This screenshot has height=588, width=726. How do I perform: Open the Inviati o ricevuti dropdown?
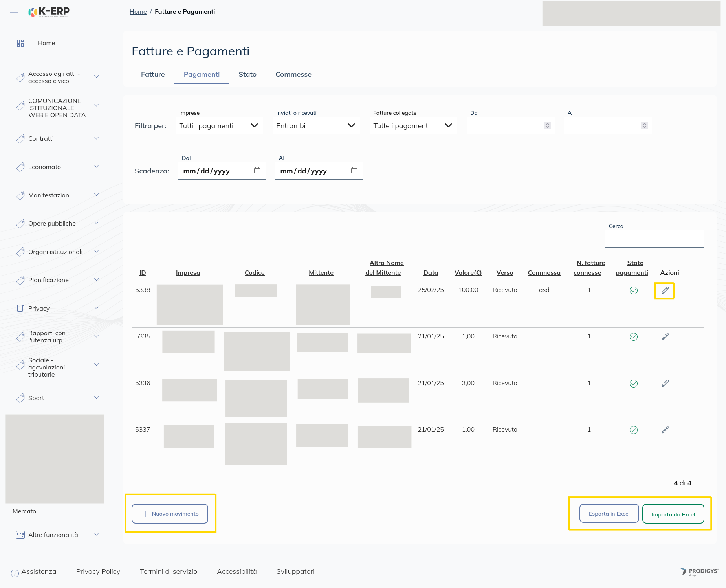pyautogui.click(x=316, y=126)
